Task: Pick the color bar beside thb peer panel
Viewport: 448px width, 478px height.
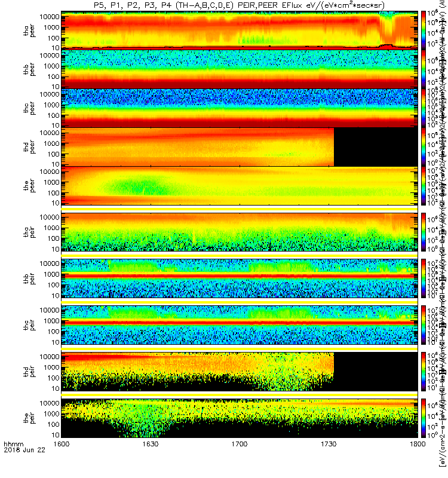Action: click(x=424, y=69)
